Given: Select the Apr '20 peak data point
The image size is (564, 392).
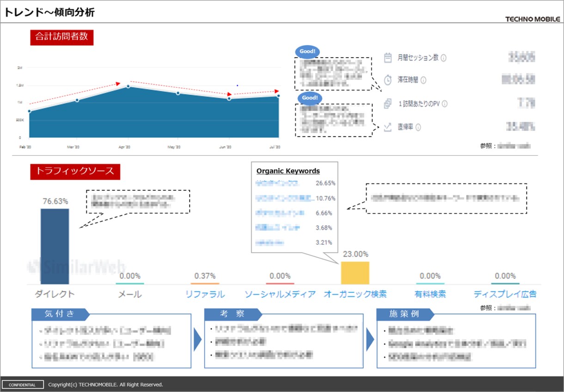Looking at the screenshot, I should click(128, 86).
